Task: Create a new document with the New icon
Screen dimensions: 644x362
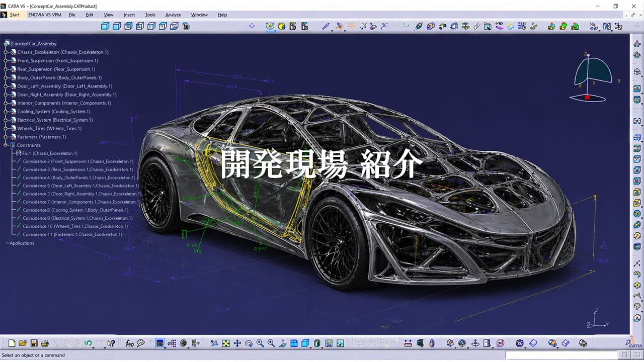Action: [x=12, y=343]
